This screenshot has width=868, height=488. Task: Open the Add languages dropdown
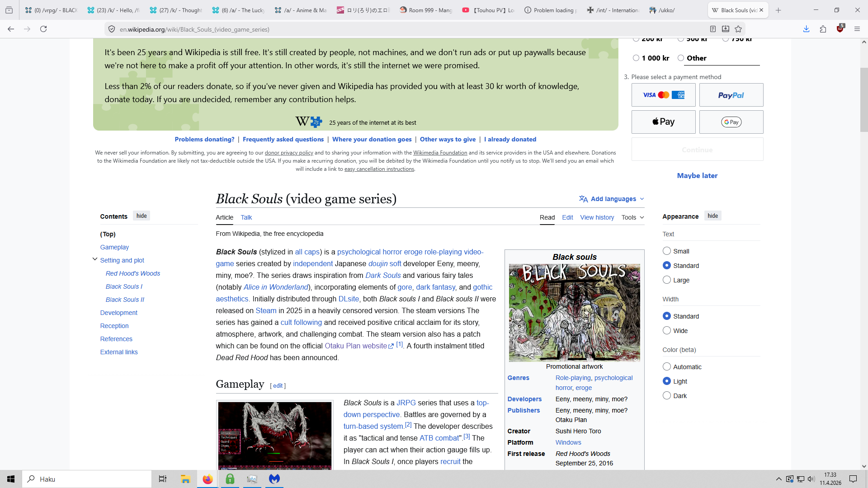pyautogui.click(x=612, y=199)
